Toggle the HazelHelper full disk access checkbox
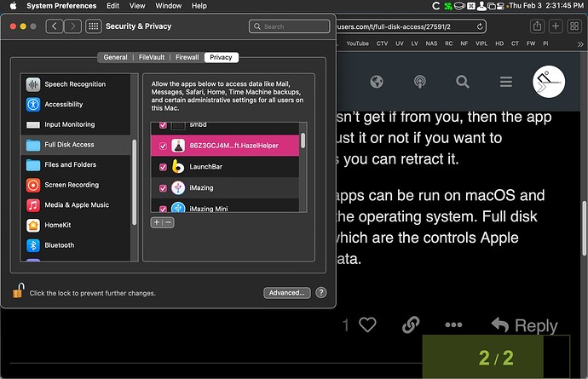Viewport: 588px width, 379px height. 163,146
